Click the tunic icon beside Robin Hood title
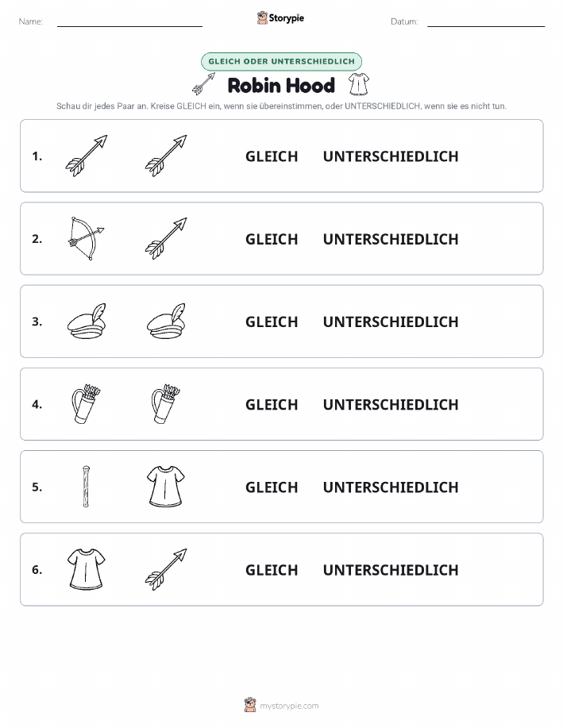The height and width of the screenshot is (728, 563). click(359, 84)
